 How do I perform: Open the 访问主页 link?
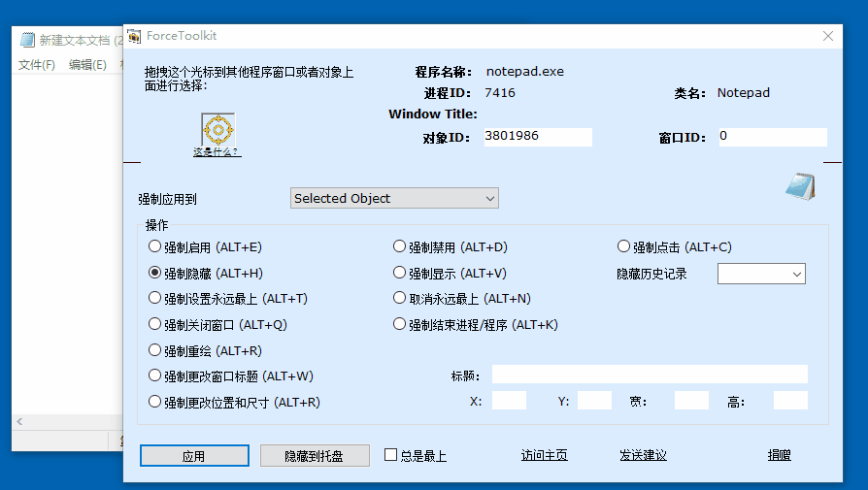click(x=544, y=455)
